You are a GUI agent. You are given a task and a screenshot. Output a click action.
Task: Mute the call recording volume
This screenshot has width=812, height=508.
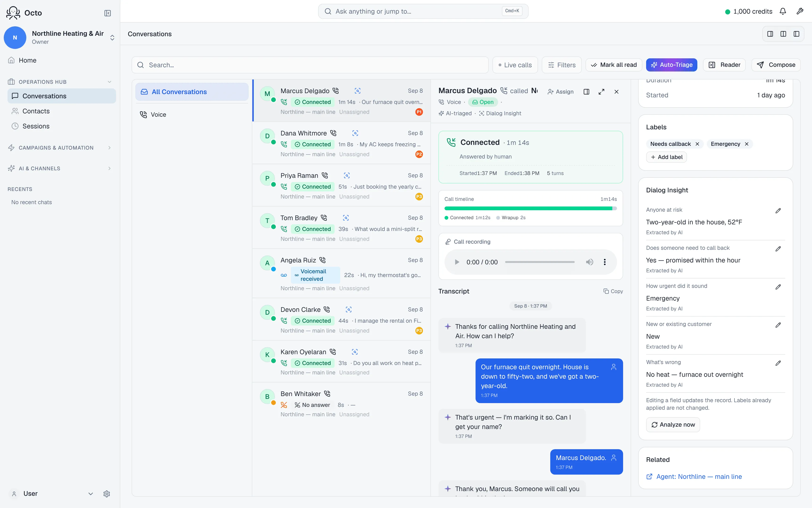(x=589, y=262)
